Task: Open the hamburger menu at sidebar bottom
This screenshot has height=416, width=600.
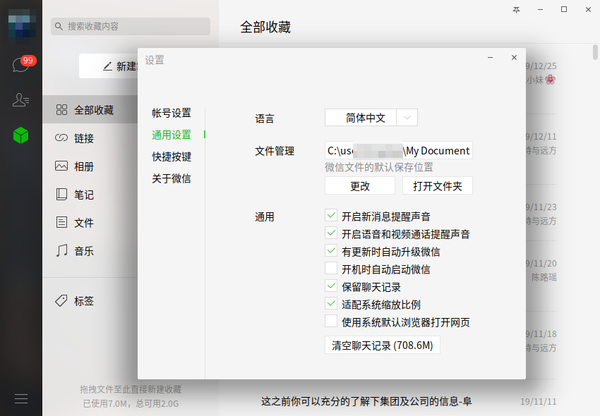Action: [21, 399]
